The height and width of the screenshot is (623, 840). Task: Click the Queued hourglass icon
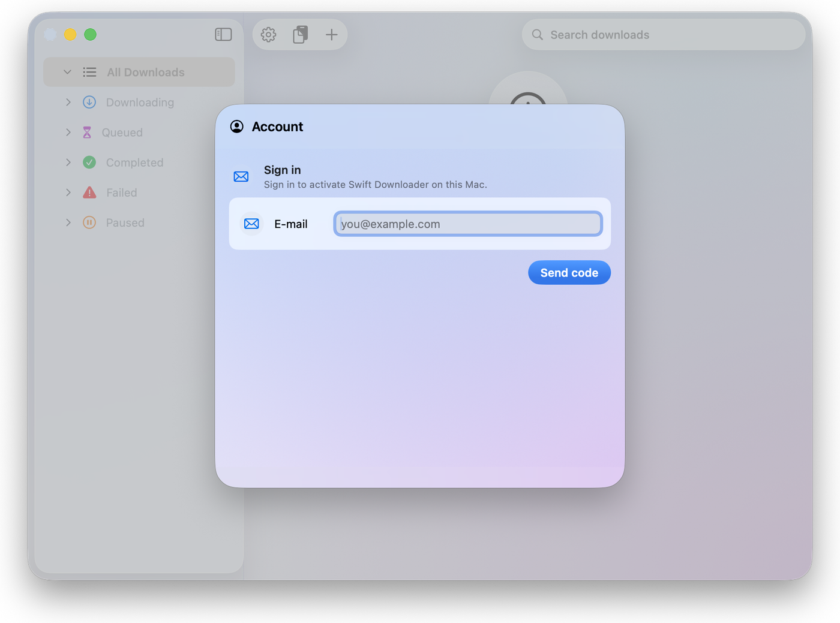tap(87, 133)
